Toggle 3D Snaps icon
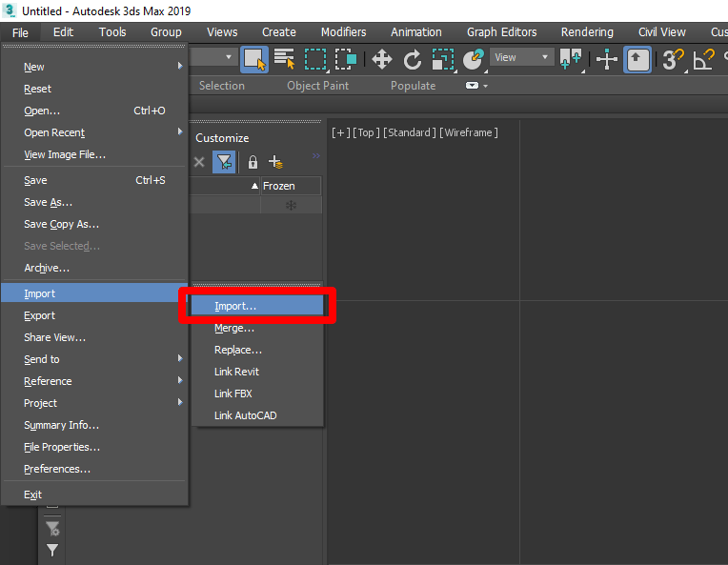This screenshot has height=565, width=728. tap(674, 59)
